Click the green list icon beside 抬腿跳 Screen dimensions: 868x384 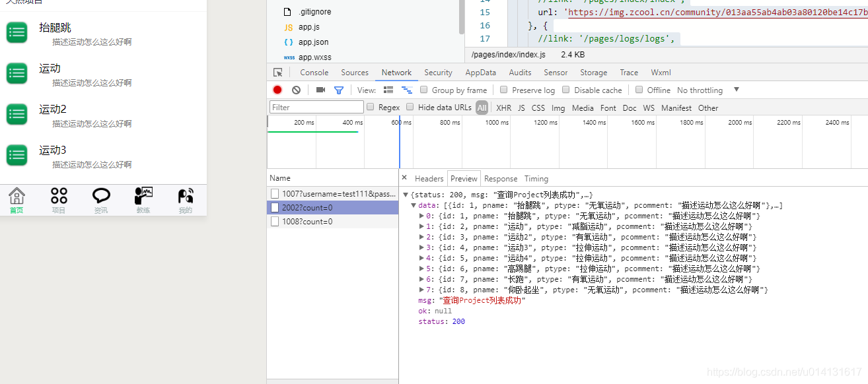17,33
